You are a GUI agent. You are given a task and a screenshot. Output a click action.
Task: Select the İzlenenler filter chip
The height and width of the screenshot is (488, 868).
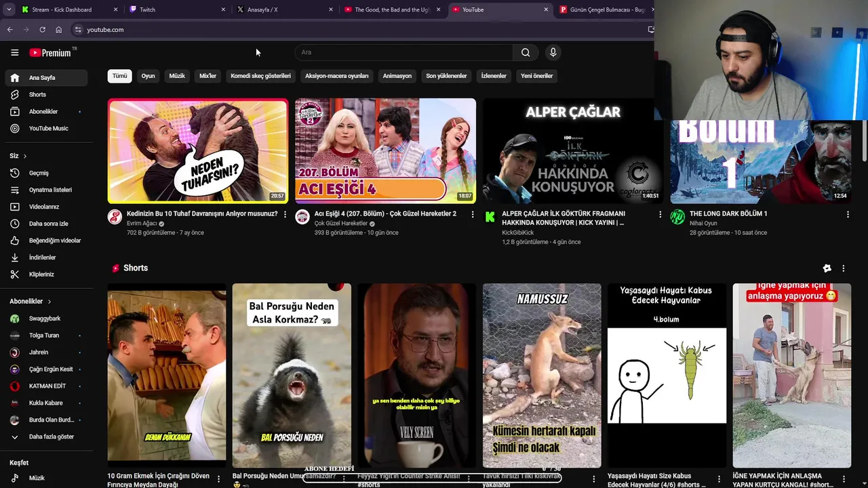pyautogui.click(x=494, y=76)
